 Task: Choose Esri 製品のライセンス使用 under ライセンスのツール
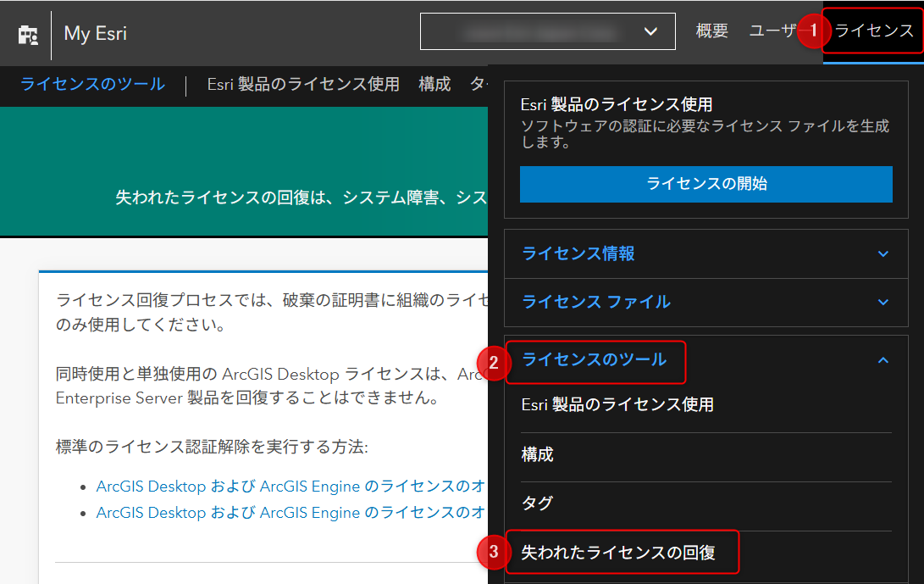pyautogui.click(x=617, y=404)
